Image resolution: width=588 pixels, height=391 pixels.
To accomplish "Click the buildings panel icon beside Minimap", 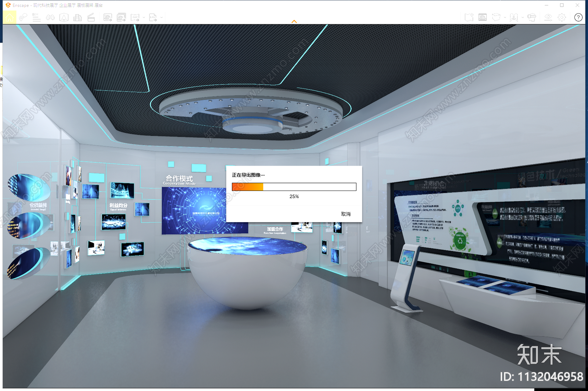I will (x=483, y=17).
